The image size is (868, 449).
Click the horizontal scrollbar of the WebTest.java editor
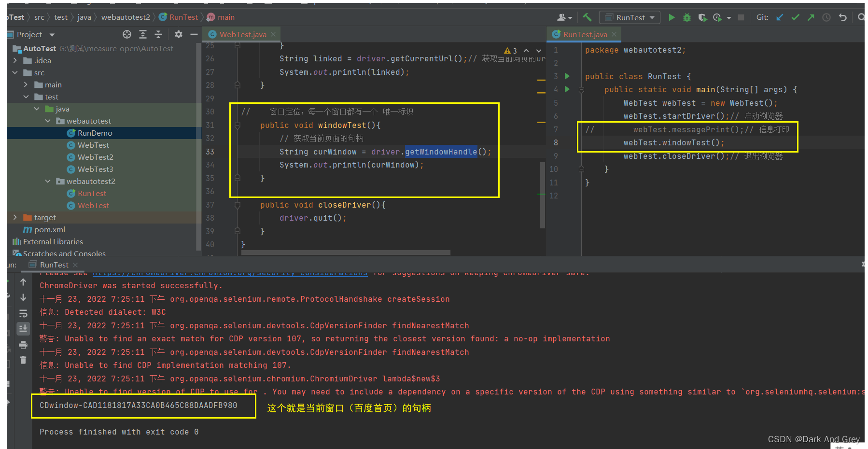coord(346,252)
